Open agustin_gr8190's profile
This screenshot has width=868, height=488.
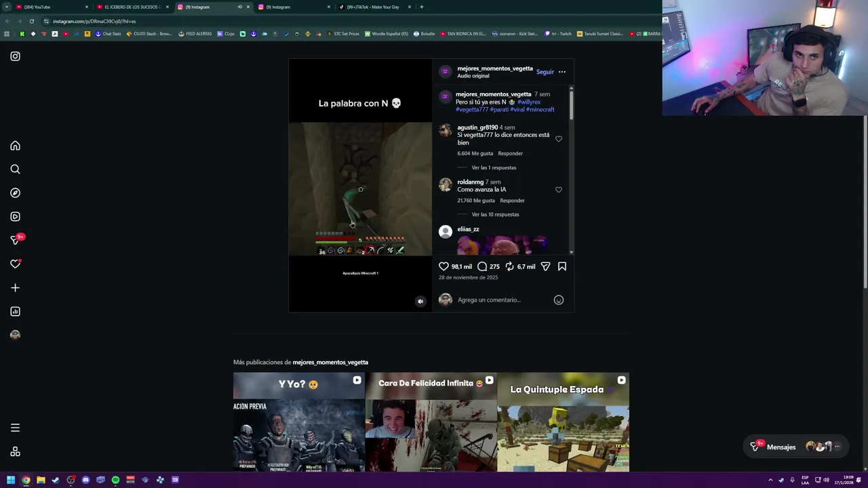point(477,127)
